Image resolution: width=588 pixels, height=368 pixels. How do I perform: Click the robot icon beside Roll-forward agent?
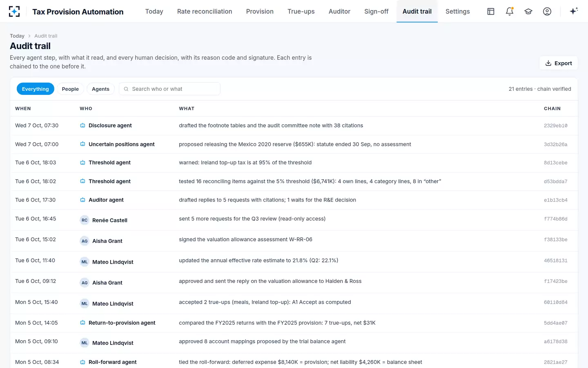coord(82,362)
